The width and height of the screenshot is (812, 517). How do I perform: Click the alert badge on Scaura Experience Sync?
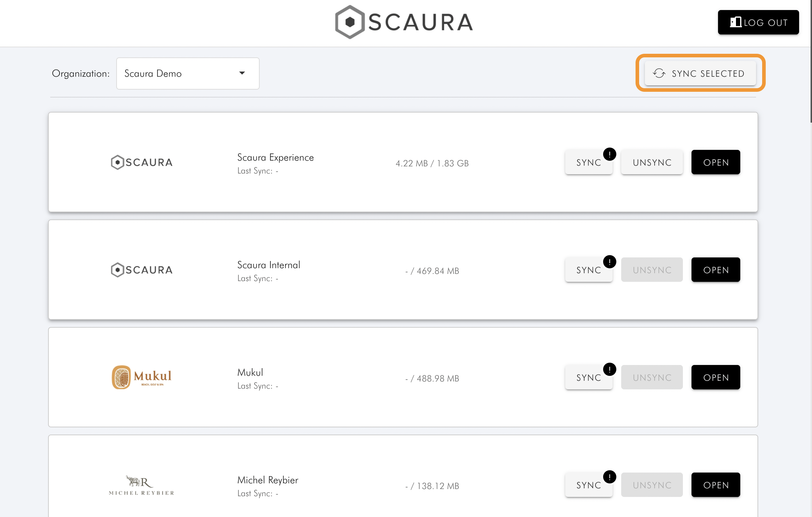609,155
